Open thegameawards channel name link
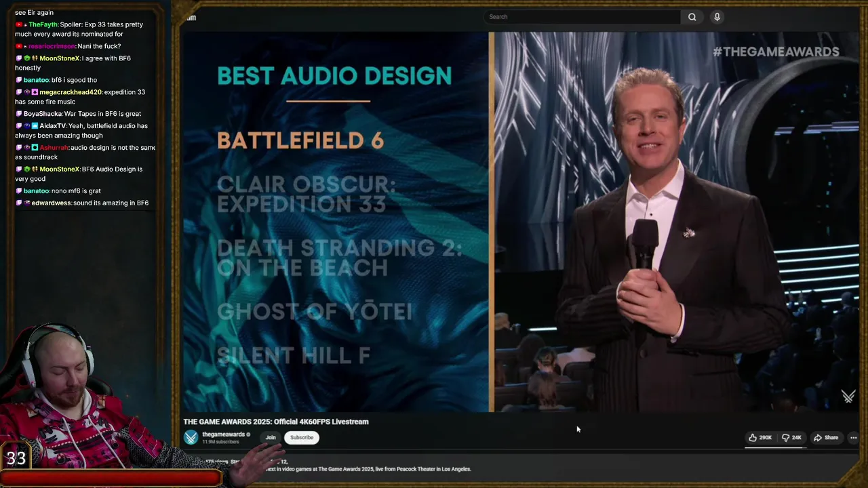This screenshot has height=488, width=868. 223,434
